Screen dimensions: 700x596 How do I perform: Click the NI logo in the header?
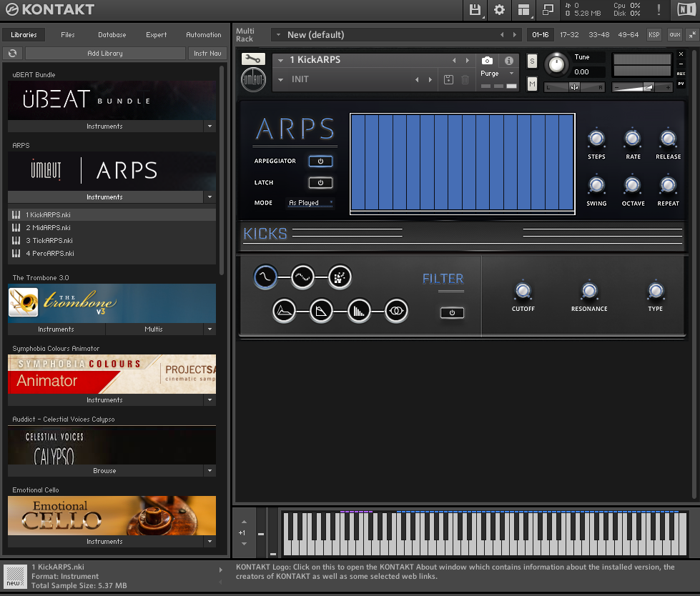pyautogui.click(x=686, y=10)
